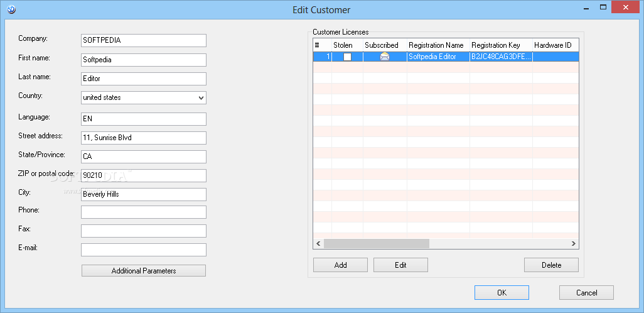The width and height of the screenshot is (644, 313).
Task: Confirm with the OK button
Action: click(502, 293)
